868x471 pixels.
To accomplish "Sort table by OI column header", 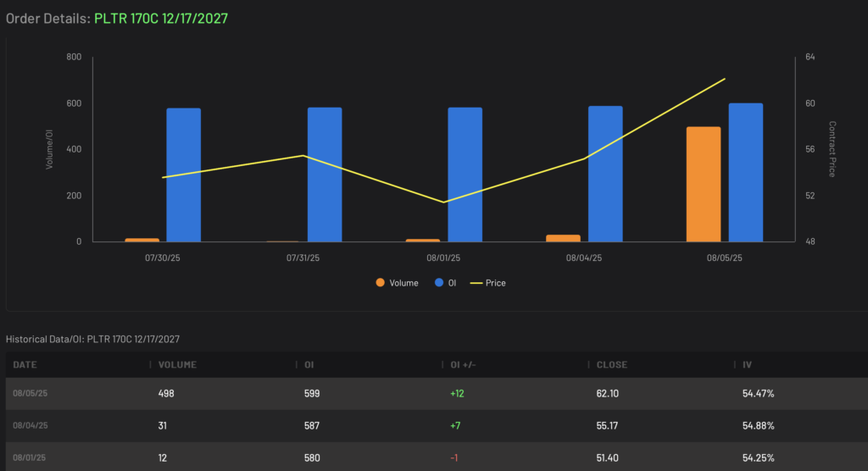I will point(309,365).
